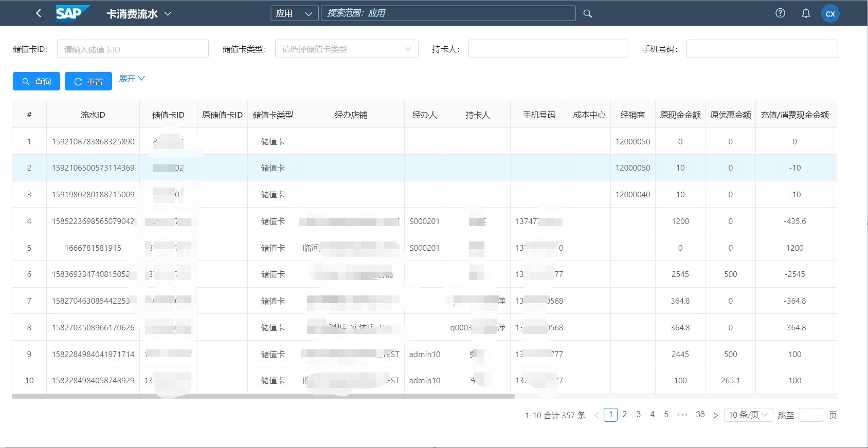Screen dimensions: 868x448
Task: Go to last page 36
Action: pos(700,415)
